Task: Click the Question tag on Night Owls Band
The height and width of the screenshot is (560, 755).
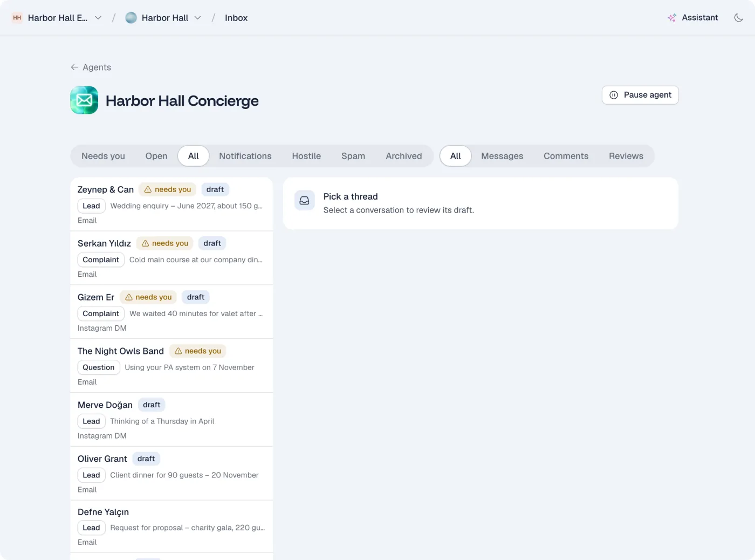Action: tap(99, 367)
